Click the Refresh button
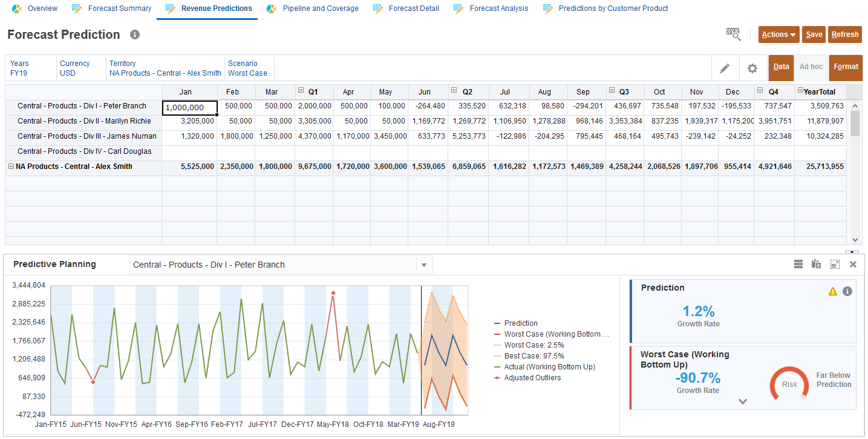The image size is (868, 439). 844,35
